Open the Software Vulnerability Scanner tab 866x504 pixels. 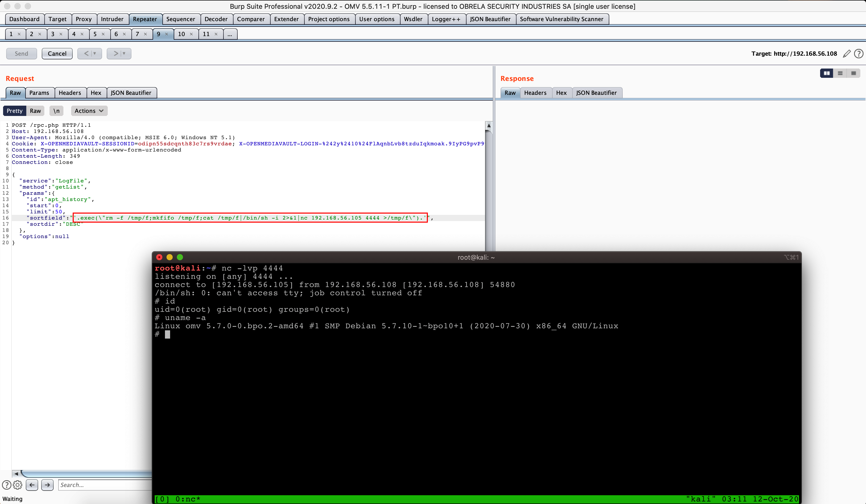click(562, 19)
